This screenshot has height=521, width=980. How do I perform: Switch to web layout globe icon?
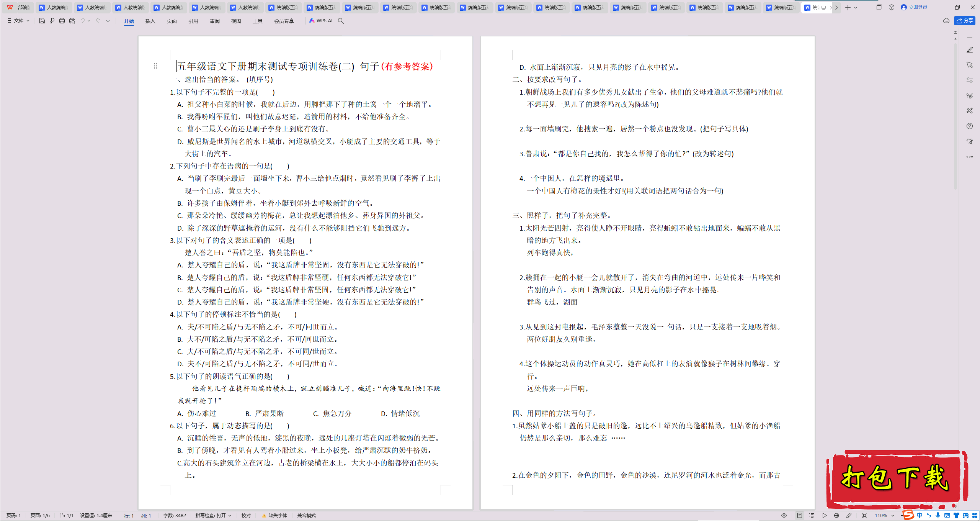[x=837, y=516]
